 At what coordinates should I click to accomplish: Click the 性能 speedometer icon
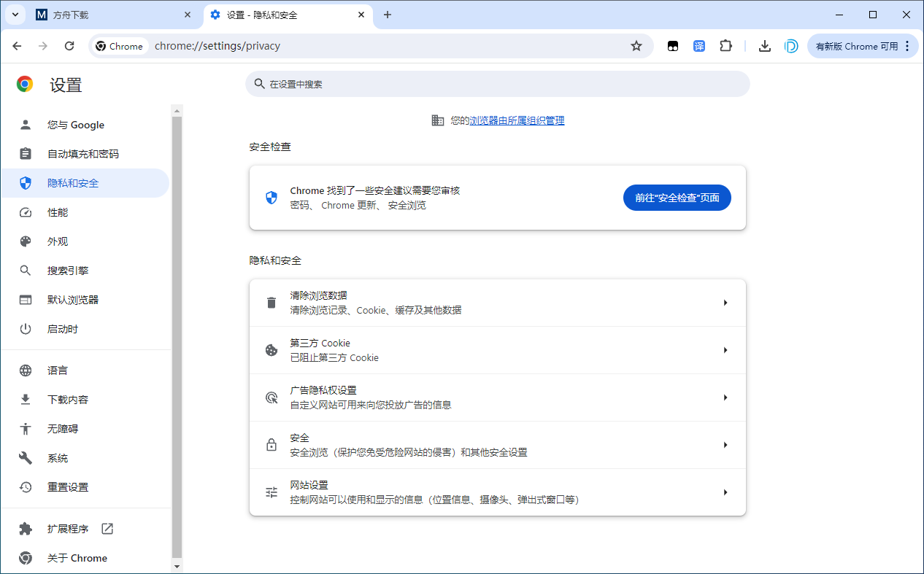(25, 212)
